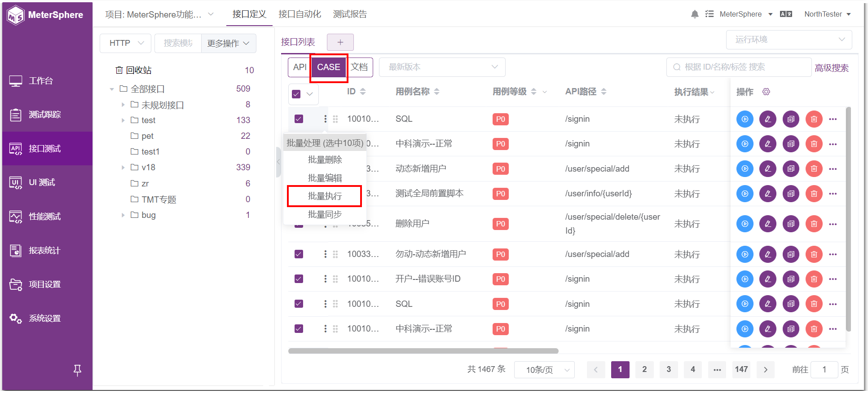Open column settings gear next to 操作
This screenshot has width=868, height=394.
point(766,92)
